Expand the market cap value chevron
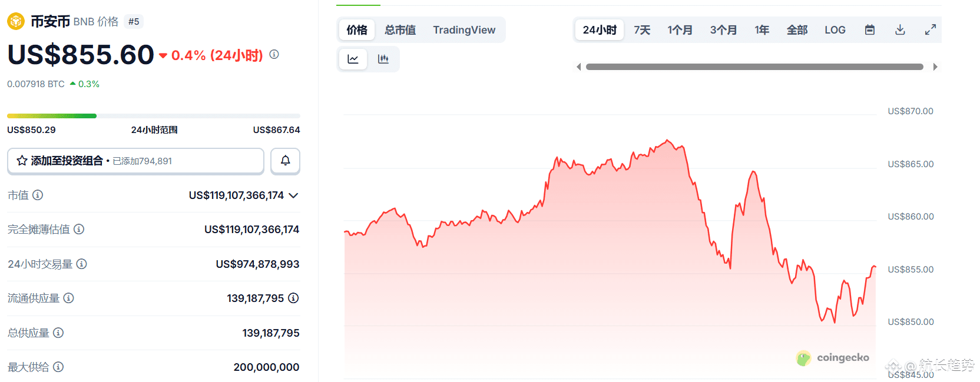This screenshot has height=382, width=980. tap(293, 195)
